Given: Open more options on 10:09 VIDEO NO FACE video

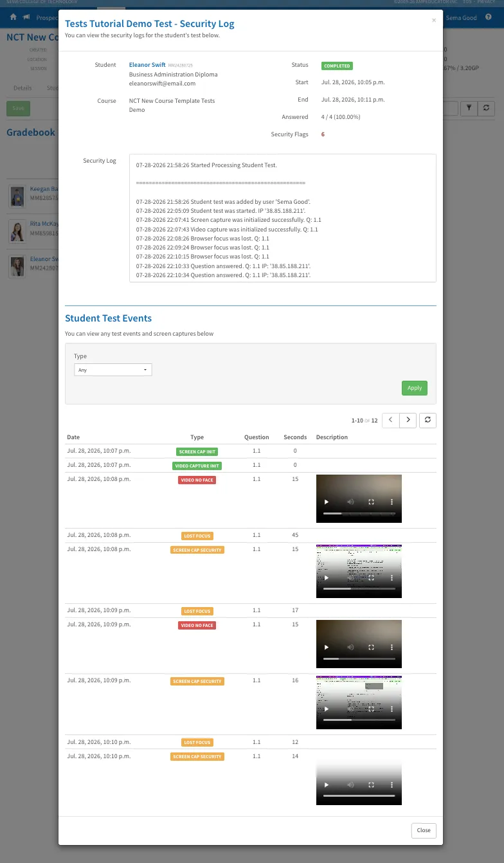Looking at the screenshot, I should [392, 647].
